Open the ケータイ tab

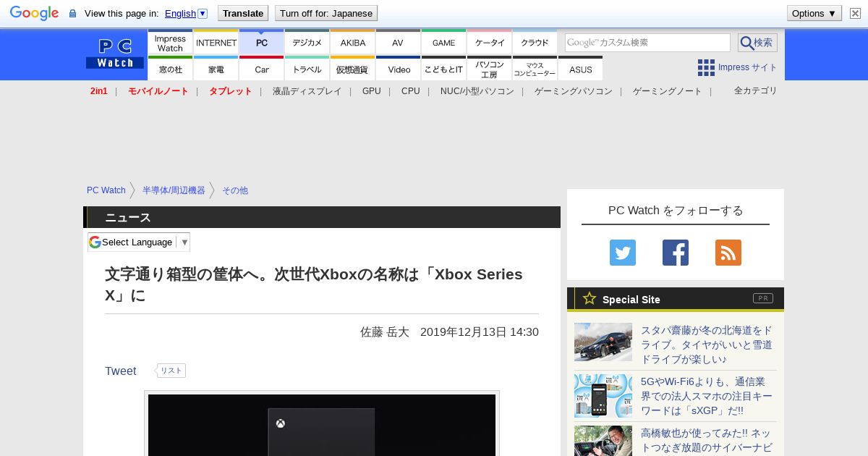(490, 43)
